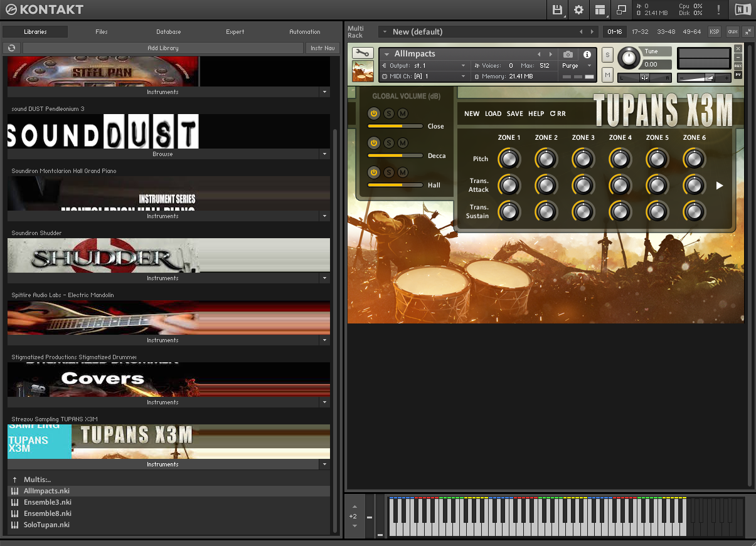Toggle Round Robin RR button
This screenshot has width=756, height=546.
tap(558, 113)
